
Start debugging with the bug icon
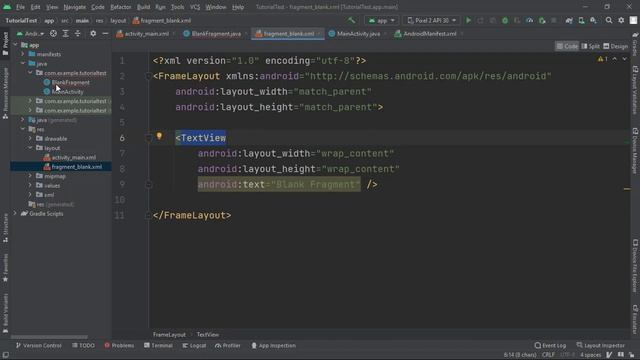(505, 20)
